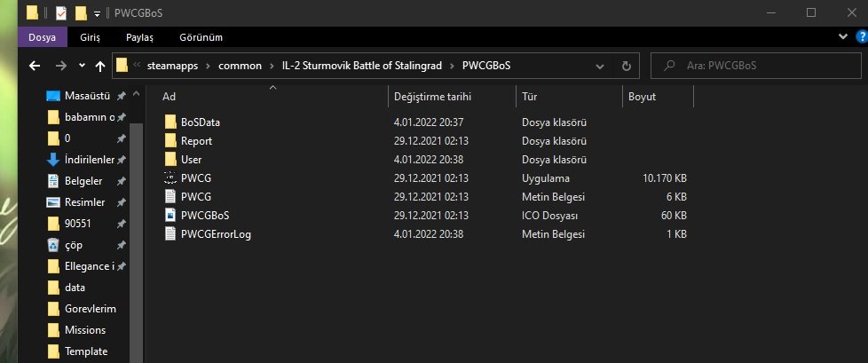Click the navigation pane vertical scrollbar
Screen dimensions: 868x363
pyautogui.click(x=136, y=241)
